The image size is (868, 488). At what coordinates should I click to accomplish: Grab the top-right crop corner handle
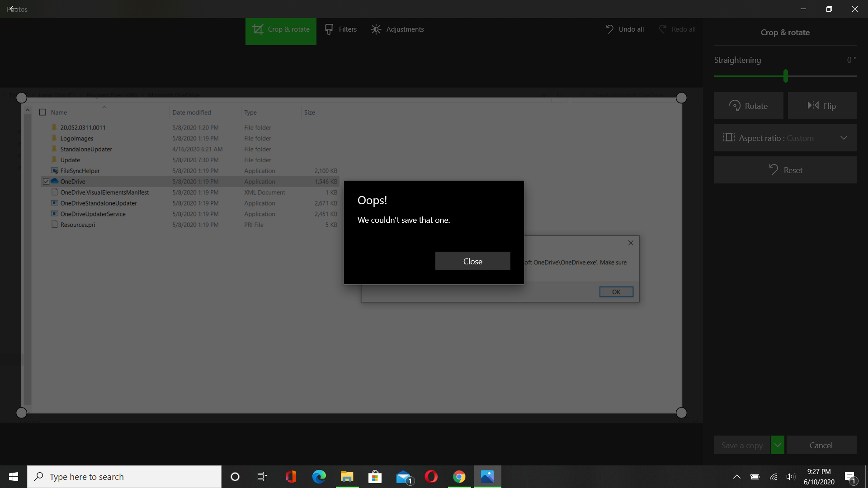tap(681, 98)
